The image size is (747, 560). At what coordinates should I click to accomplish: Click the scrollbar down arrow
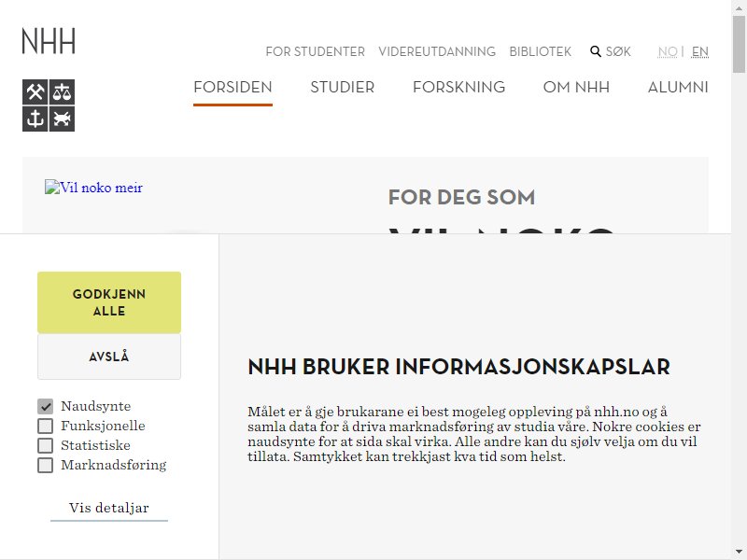pos(739,552)
